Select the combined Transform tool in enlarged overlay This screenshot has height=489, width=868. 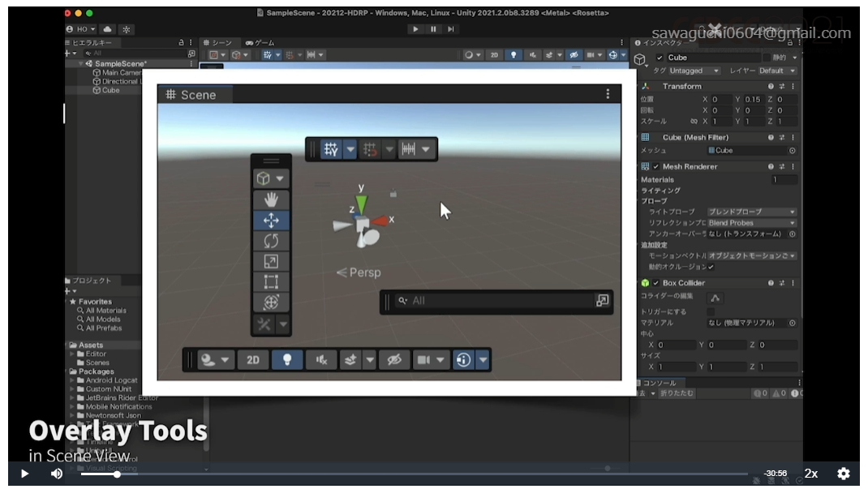271,302
